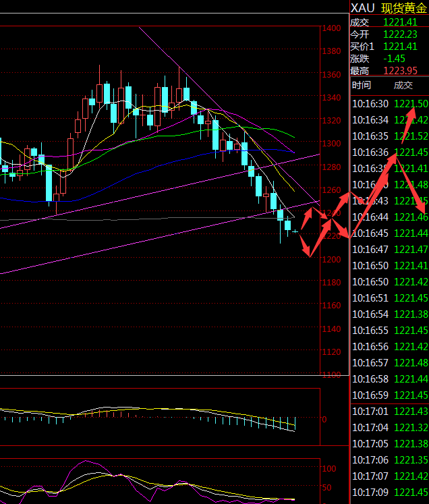This screenshot has width=429, height=504.
Task: Click the 0 axis label of MACD panel
Action: pyautogui.click(x=324, y=420)
